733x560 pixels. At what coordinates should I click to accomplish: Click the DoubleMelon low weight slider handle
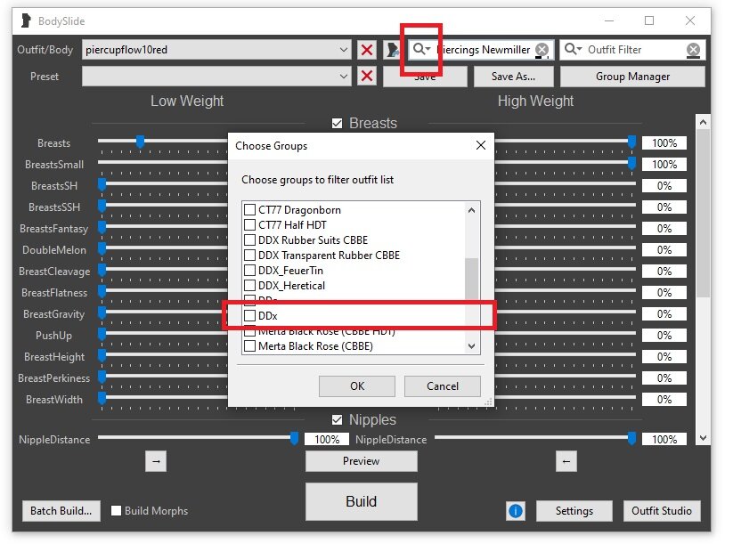[x=102, y=248]
